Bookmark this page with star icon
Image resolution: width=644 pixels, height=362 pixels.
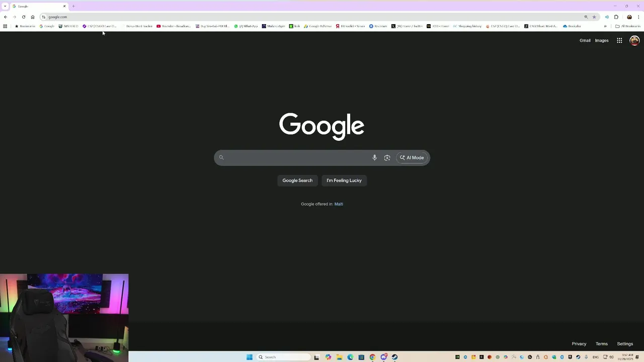click(594, 17)
